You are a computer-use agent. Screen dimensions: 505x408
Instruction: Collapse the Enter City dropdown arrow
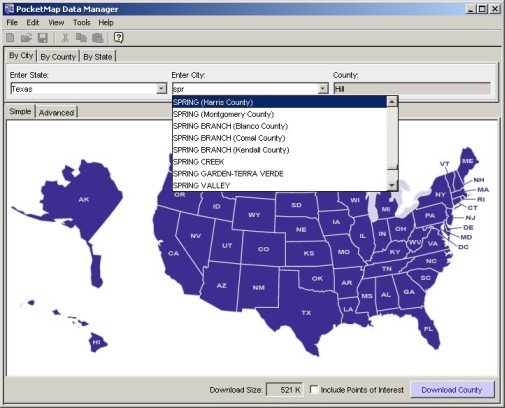tap(323, 89)
